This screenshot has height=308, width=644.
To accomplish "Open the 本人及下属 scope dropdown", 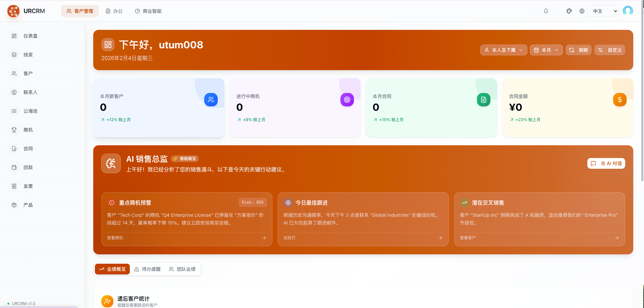I will click(503, 50).
